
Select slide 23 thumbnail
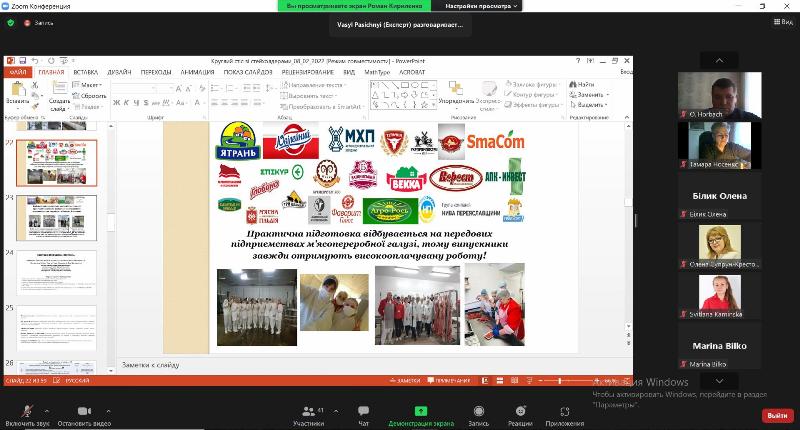pos(57,218)
